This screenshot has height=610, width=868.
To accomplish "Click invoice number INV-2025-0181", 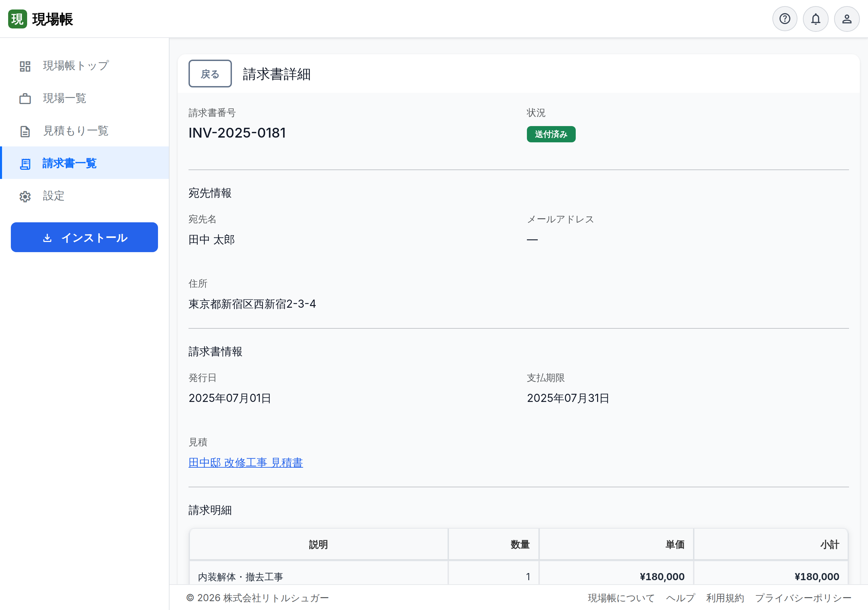I will tap(237, 133).
